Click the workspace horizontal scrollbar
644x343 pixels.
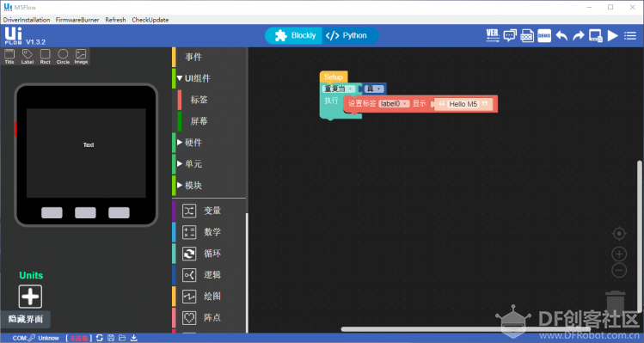coord(465,329)
